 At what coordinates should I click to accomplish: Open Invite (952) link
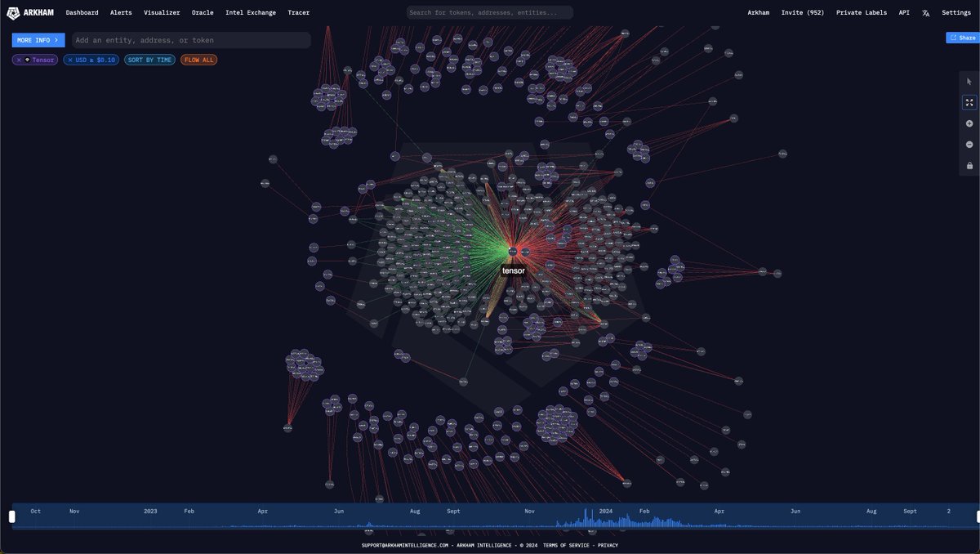[x=803, y=13]
